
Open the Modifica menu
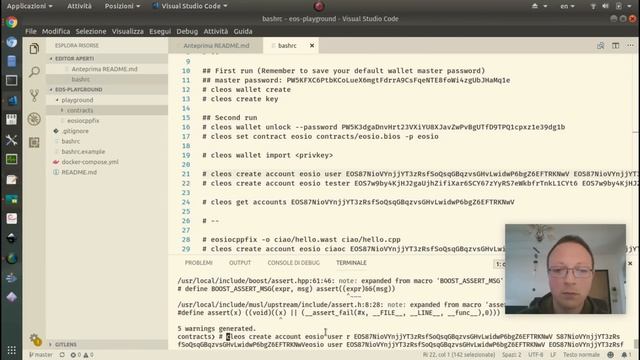(56, 31)
